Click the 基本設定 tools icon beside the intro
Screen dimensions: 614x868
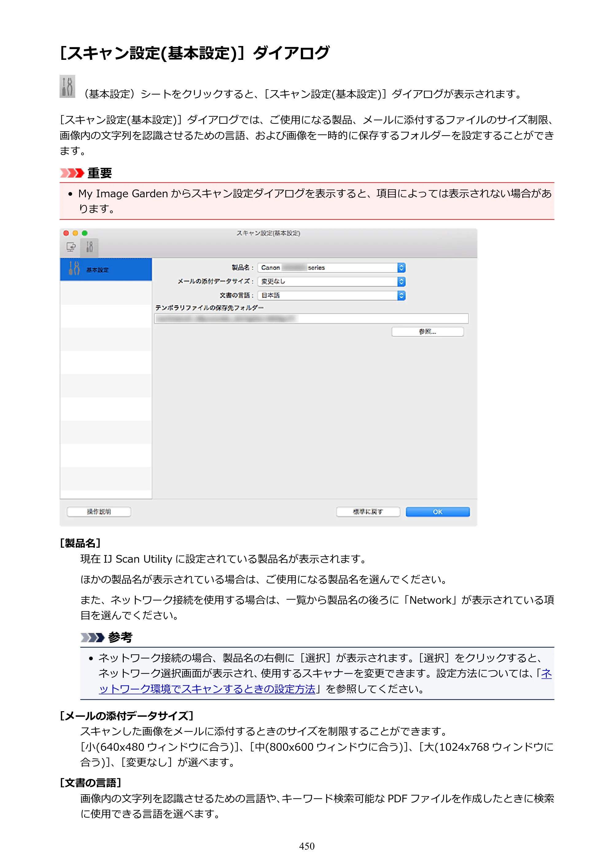click(x=67, y=86)
